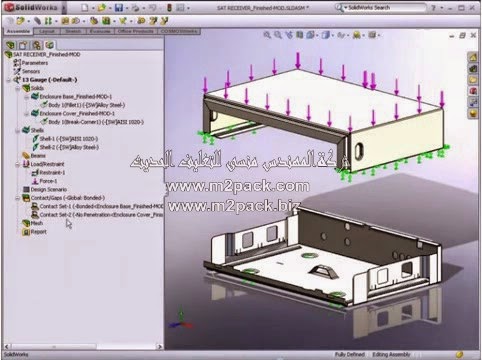Open Design Library icon in task pane
This screenshot has height=360, width=482.
(x=473, y=69)
